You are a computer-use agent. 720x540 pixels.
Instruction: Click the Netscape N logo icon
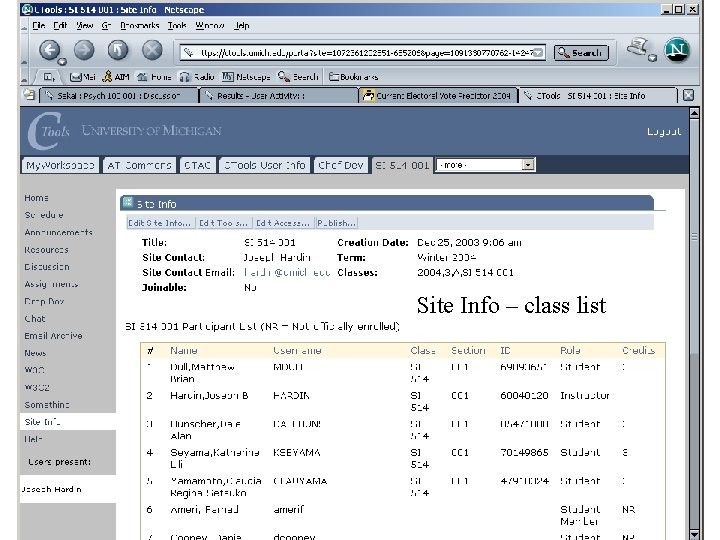677,50
